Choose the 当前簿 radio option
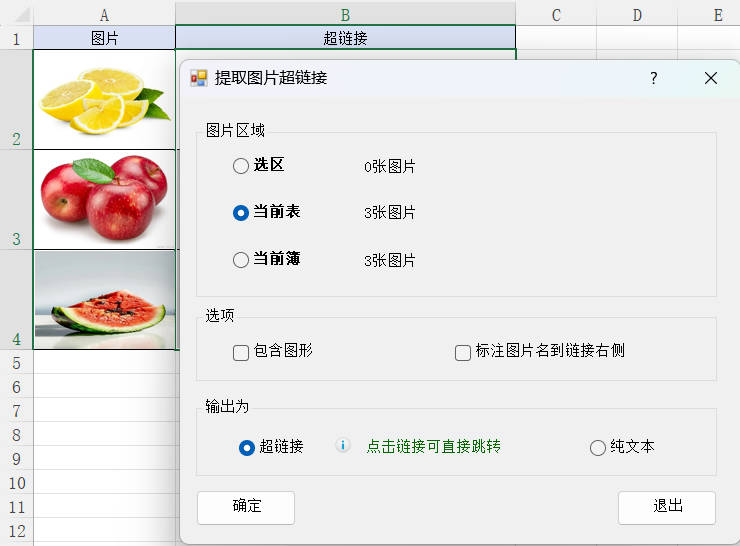Image resolution: width=740 pixels, height=546 pixels. point(241,260)
